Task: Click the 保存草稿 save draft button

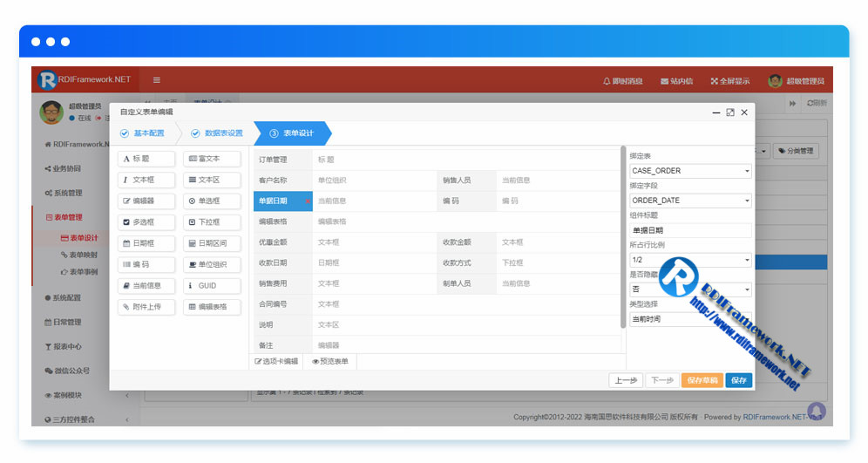Action: tap(702, 380)
